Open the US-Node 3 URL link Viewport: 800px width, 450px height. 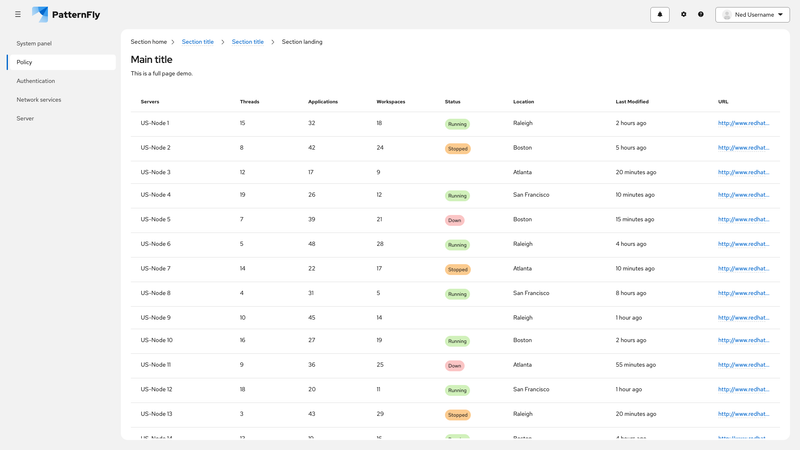(743, 172)
